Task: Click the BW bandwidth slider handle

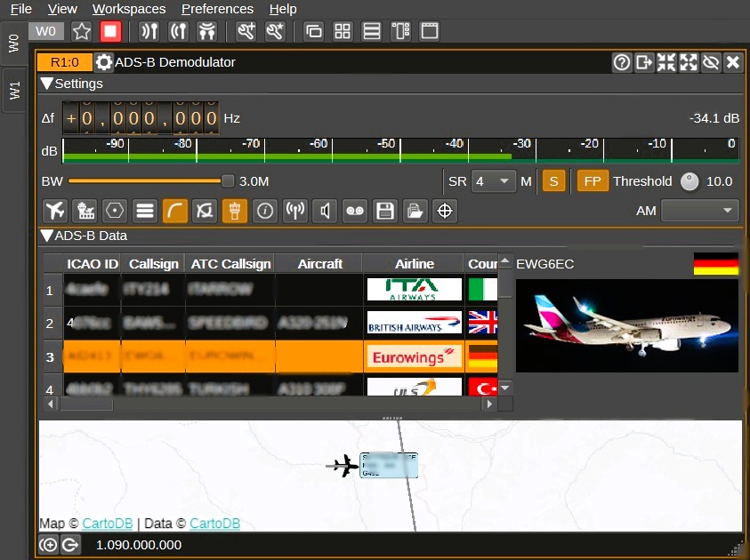Action: tap(228, 181)
